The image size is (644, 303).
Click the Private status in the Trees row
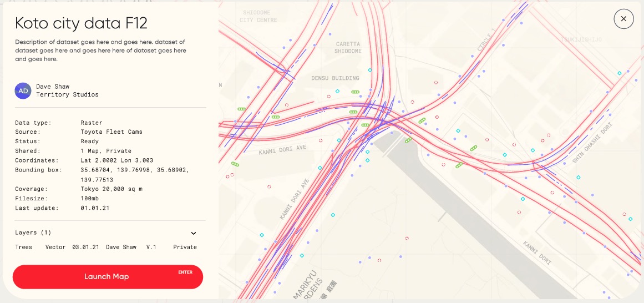click(x=185, y=247)
